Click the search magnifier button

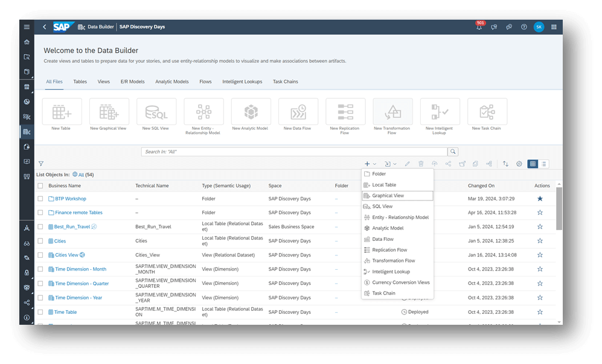coord(453,152)
